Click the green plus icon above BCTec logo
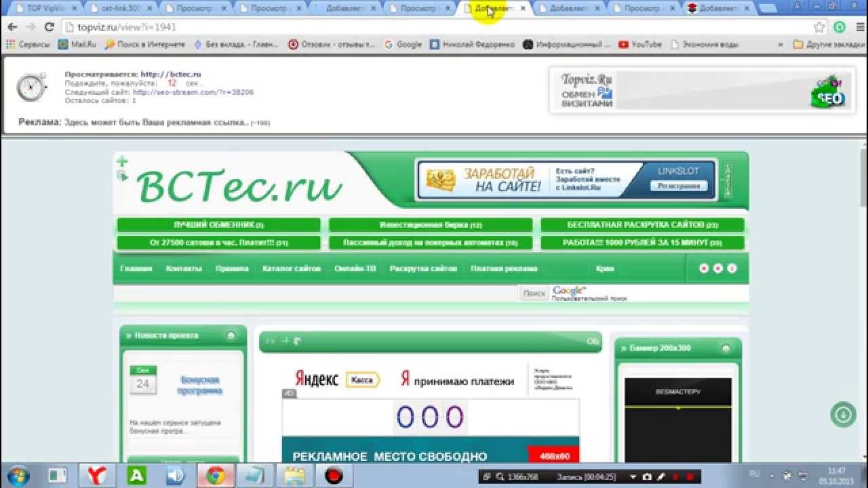Viewport: 868px width, 488px height. point(122,161)
